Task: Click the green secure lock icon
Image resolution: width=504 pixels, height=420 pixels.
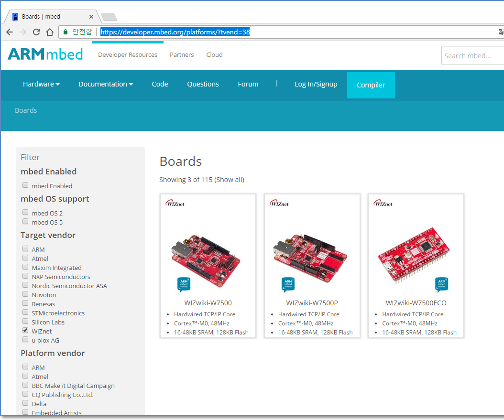Action: tap(66, 32)
